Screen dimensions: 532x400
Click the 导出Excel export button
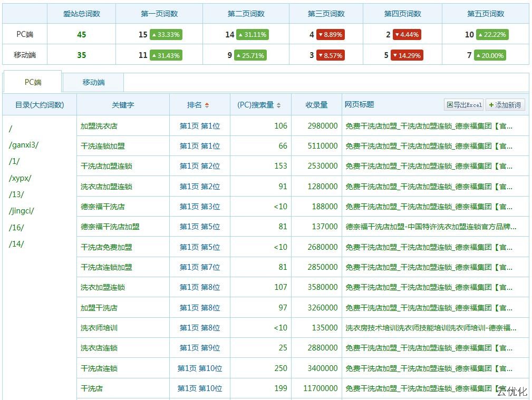[x=464, y=105]
